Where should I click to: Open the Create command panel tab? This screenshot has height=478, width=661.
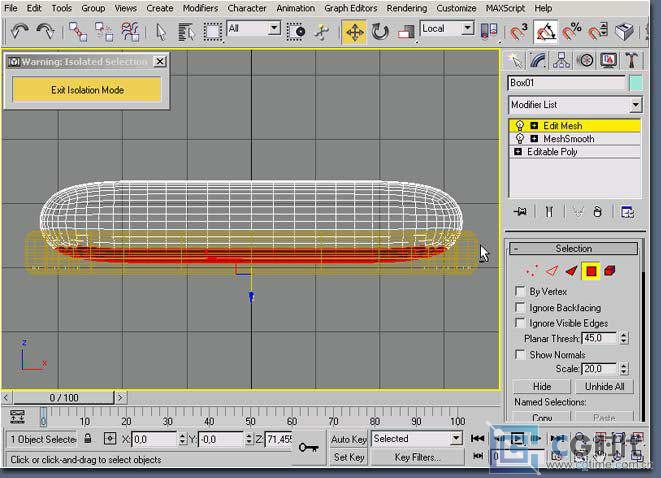[515, 60]
